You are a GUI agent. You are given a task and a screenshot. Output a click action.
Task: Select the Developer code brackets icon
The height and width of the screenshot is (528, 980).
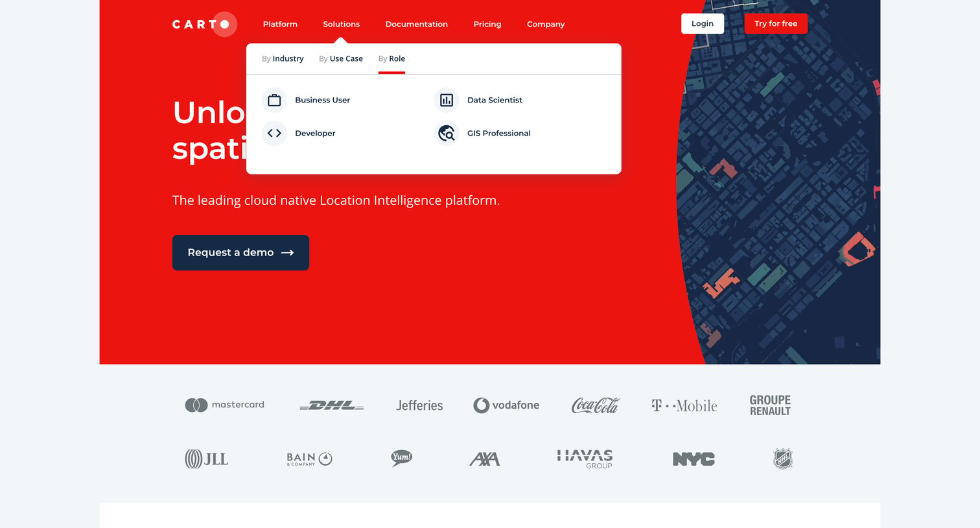pyautogui.click(x=274, y=133)
